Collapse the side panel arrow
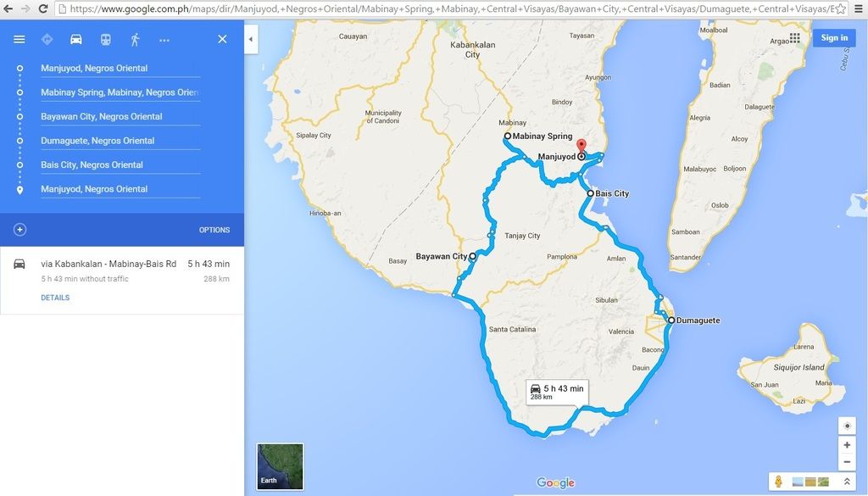The height and width of the screenshot is (496, 868). [x=251, y=39]
